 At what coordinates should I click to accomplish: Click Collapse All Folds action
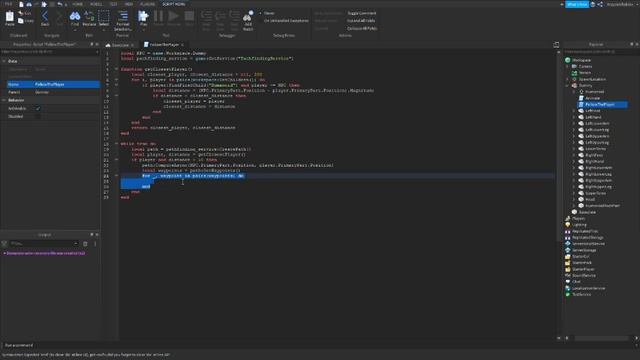pos(362,29)
